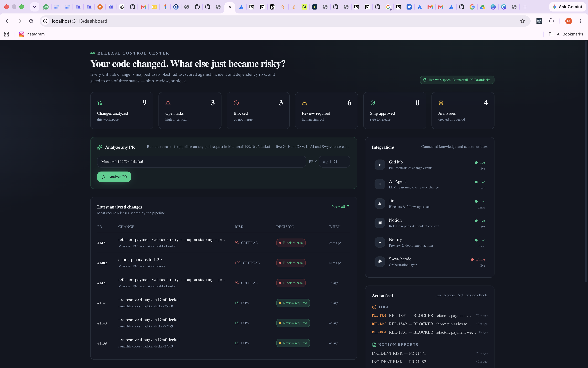
Task: Reload the dashboard page
Action: click(31, 21)
